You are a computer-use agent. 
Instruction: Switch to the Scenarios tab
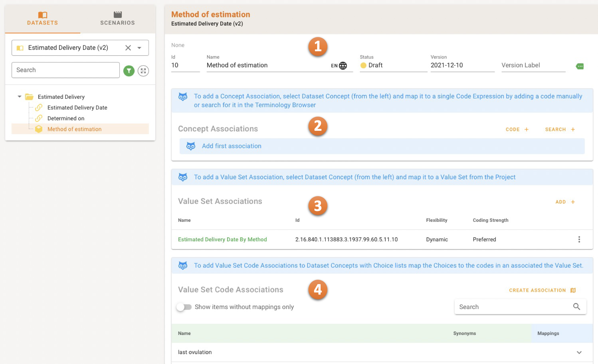click(117, 19)
